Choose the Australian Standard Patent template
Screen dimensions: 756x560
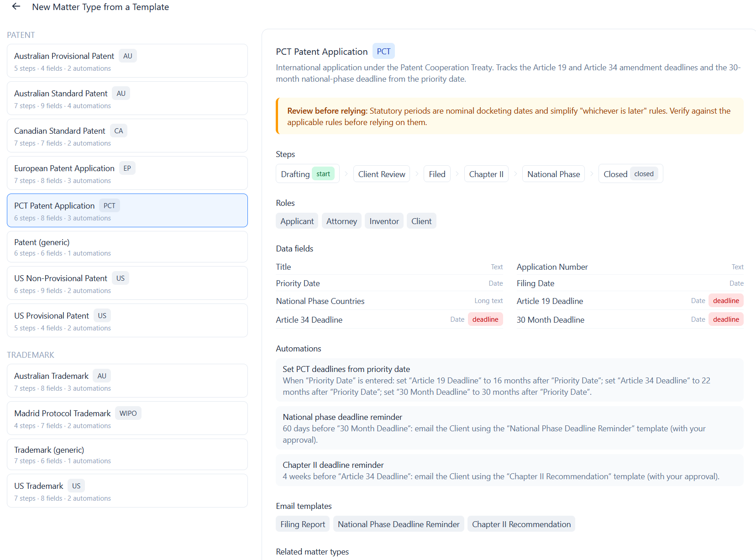(x=127, y=98)
